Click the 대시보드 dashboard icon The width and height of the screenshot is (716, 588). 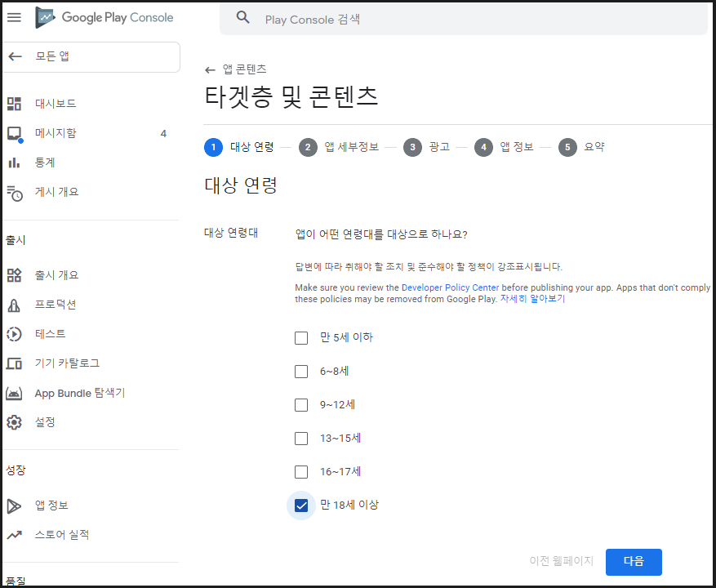point(14,104)
